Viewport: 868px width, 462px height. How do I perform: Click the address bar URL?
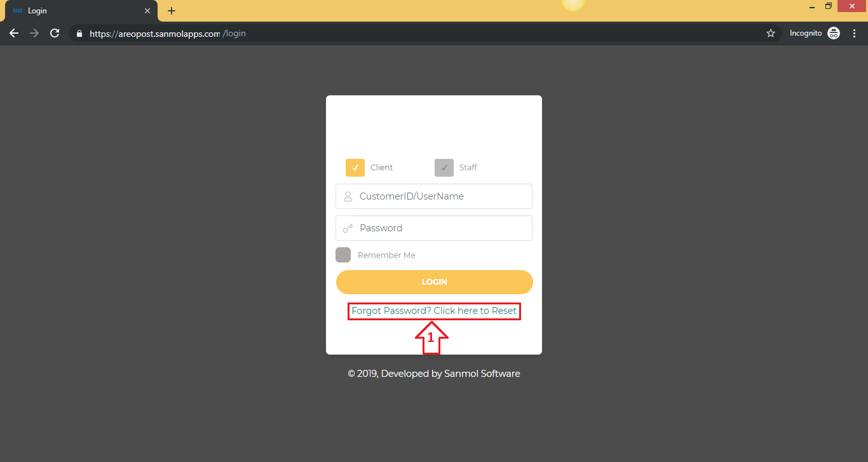pos(168,34)
